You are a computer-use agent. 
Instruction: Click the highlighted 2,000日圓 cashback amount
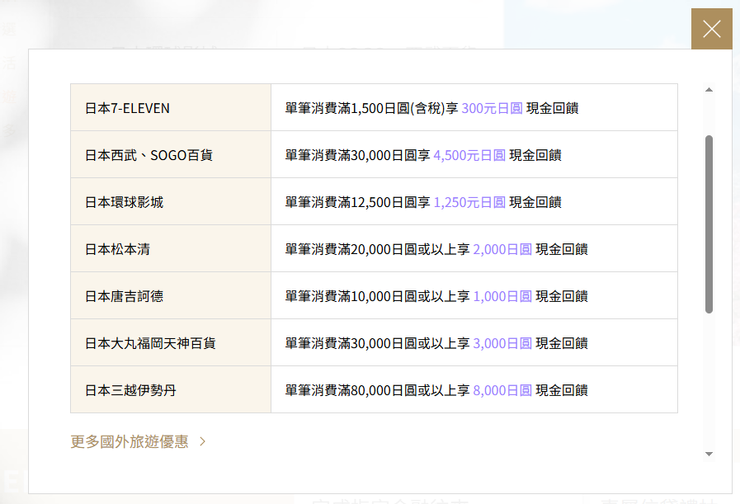pos(502,249)
